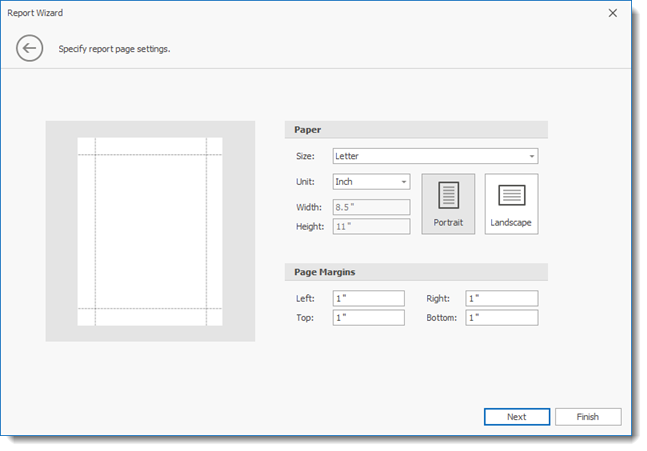This screenshot has width=647, height=451.
Task: Go back using the circled arrow icon
Action: point(30,48)
